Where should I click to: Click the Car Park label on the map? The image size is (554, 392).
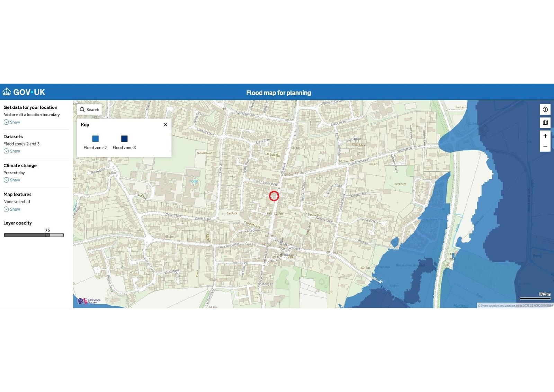(232, 213)
